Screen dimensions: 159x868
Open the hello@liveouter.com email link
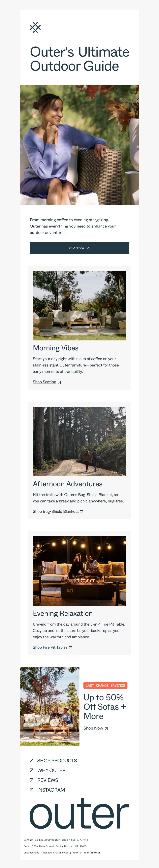(x=52, y=840)
